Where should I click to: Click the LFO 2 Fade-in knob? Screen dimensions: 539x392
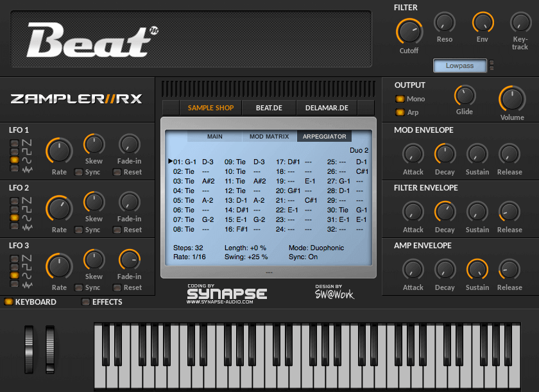click(129, 202)
